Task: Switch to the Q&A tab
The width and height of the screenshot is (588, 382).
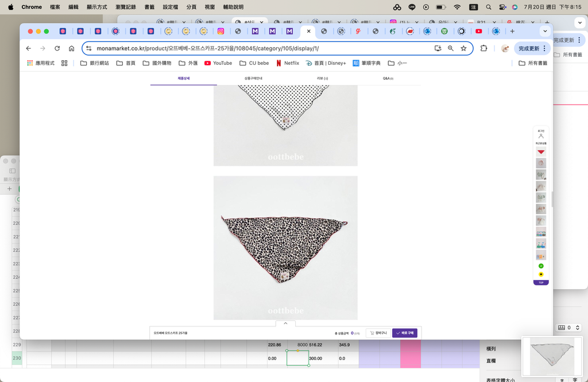Action: click(388, 79)
